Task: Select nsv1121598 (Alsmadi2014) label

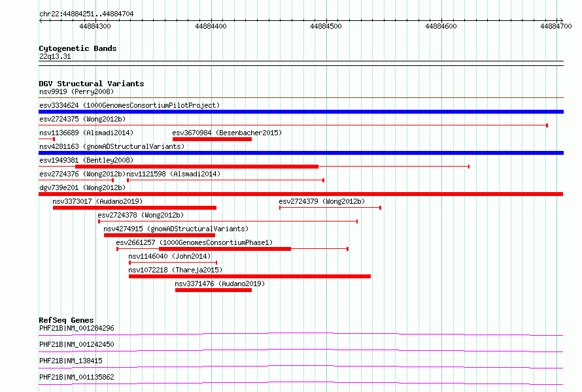Action: 173,174
